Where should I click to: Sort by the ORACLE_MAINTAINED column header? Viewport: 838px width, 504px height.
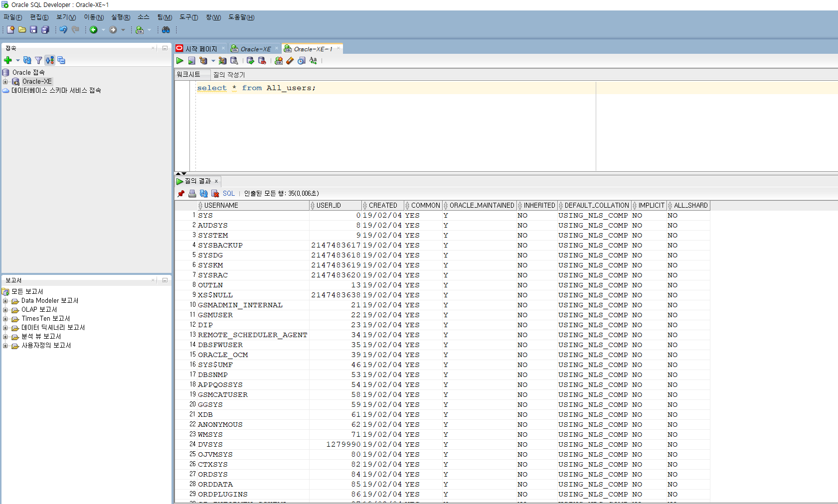479,205
